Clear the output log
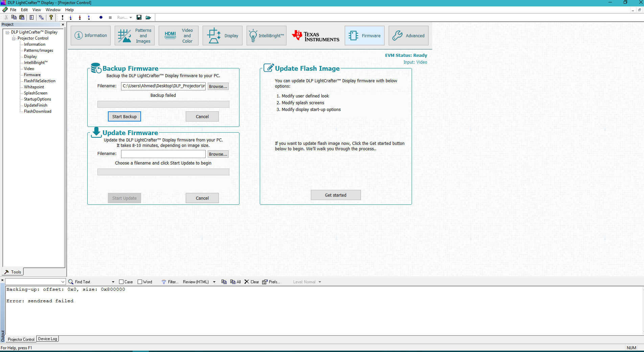Viewport: 644px width, 352px height. pos(252,282)
